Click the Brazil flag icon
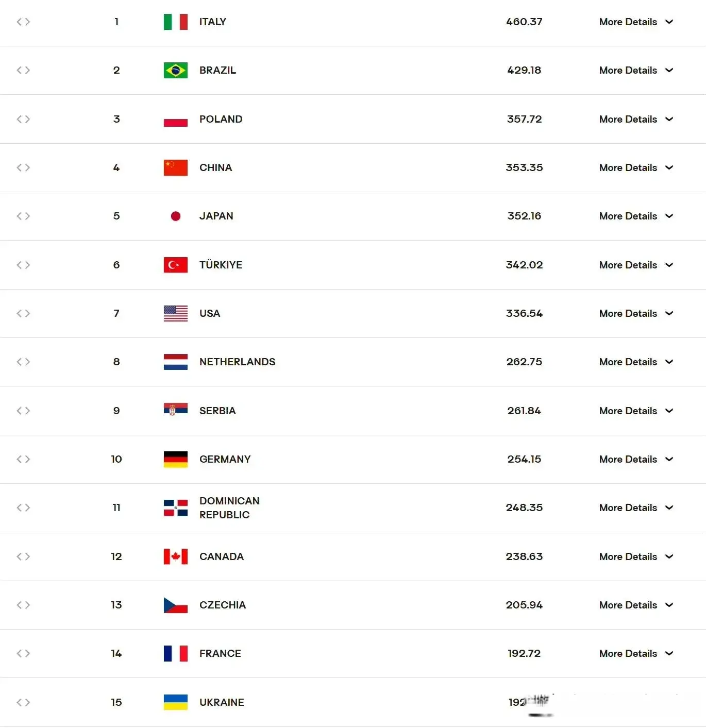Viewport: 706px width, 728px height. click(x=176, y=70)
